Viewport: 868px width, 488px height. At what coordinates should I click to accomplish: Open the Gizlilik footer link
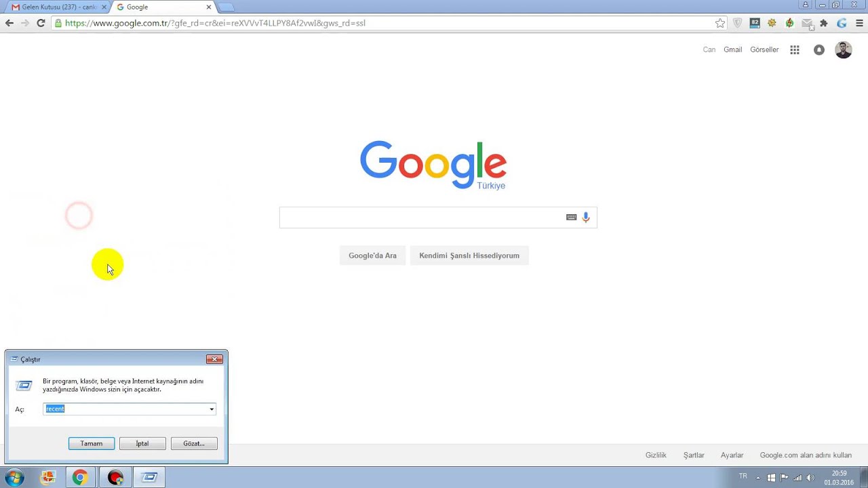pos(656,455)
